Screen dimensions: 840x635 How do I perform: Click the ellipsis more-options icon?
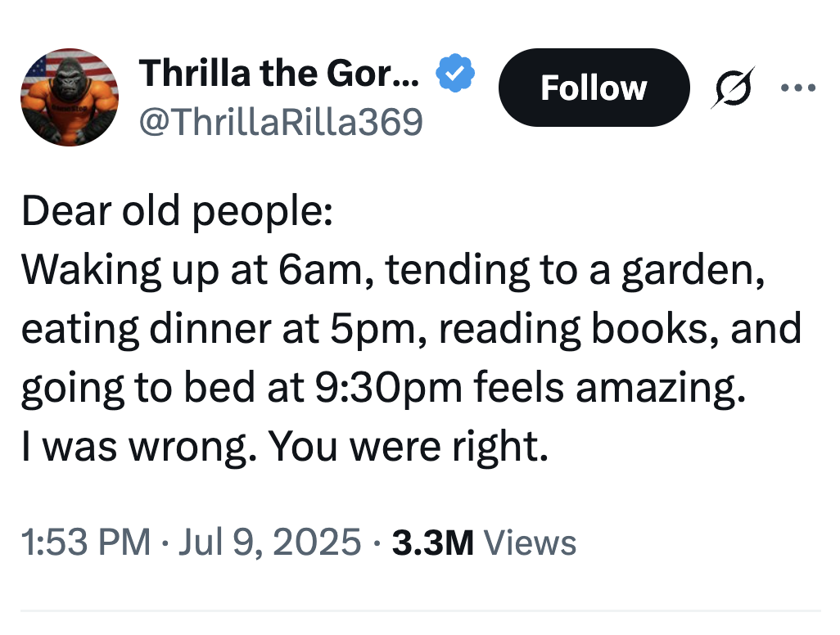pos(798,88)
